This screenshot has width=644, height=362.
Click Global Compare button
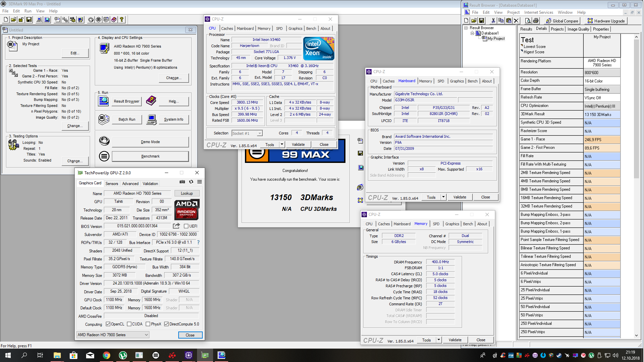point(562,21)
